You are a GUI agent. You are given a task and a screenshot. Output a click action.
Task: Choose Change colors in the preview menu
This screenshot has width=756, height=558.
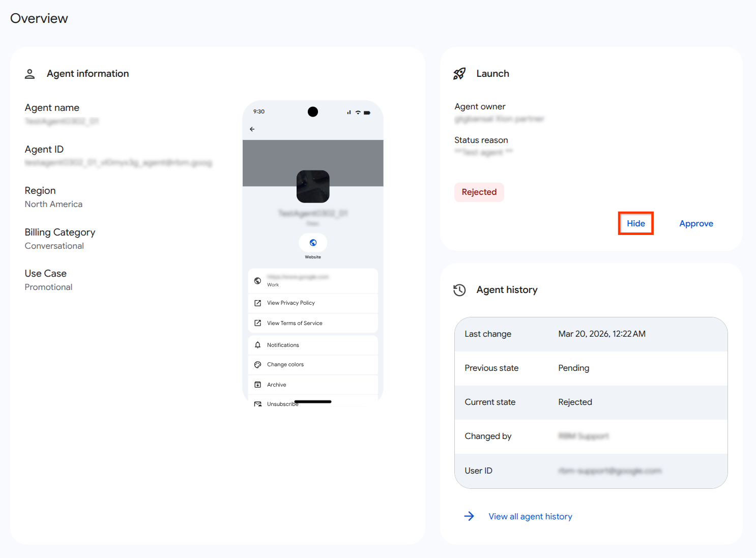point(285,364)
